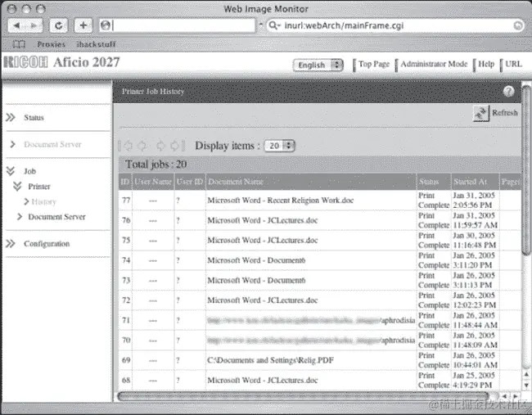Viewport: 532px width, 415px height.
Task: Click the scroll up arrow
Action: 526,375
